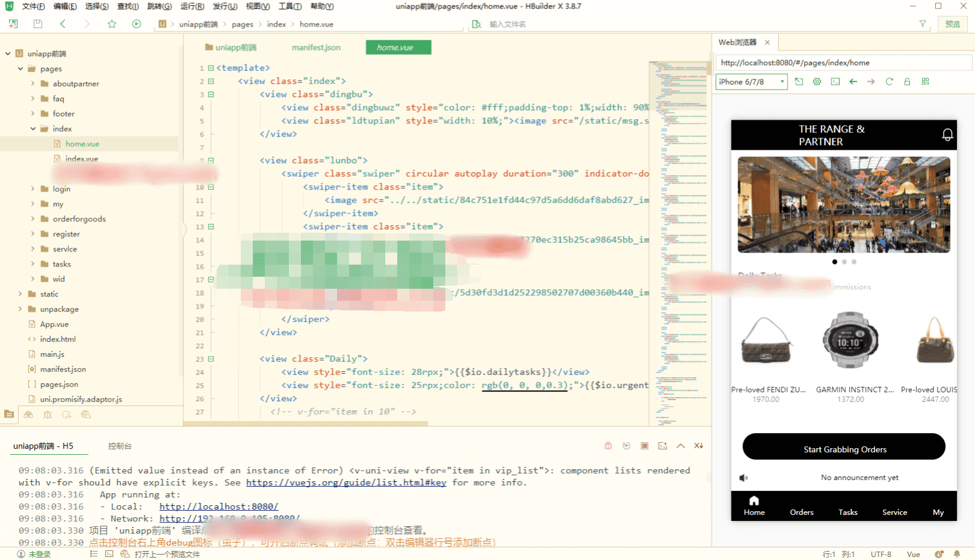Tap the Orders tab in app preview

(x=802, y=506)
